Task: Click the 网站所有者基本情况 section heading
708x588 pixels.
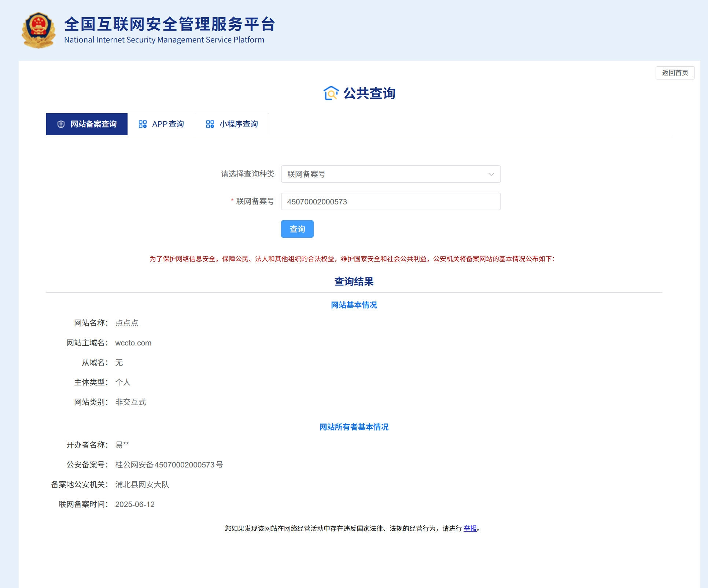Action: pos(354,427)
